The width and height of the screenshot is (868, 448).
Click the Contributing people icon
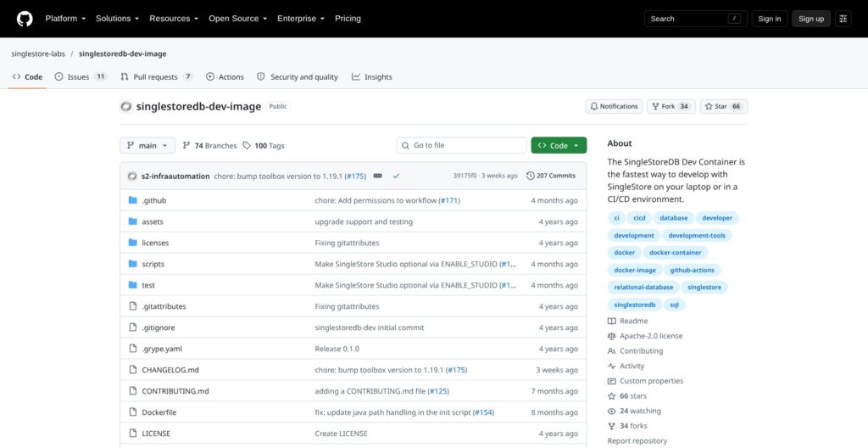[x=612, y=351]
